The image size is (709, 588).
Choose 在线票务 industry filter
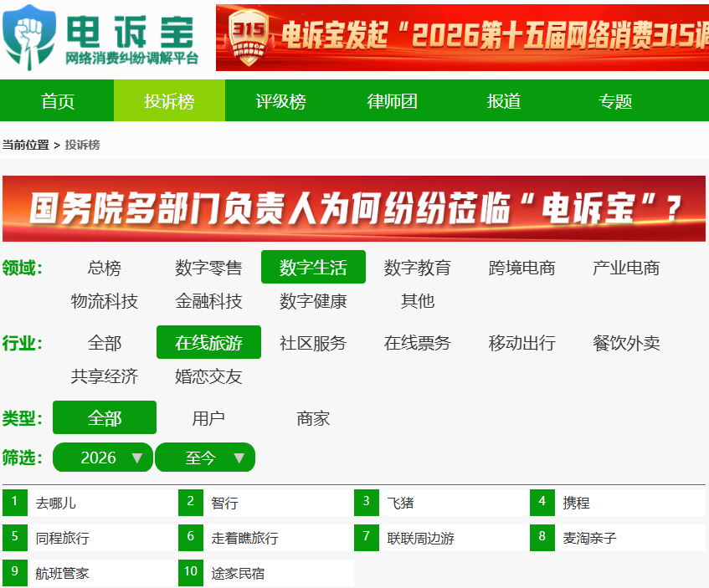click(x=418, y=343)
